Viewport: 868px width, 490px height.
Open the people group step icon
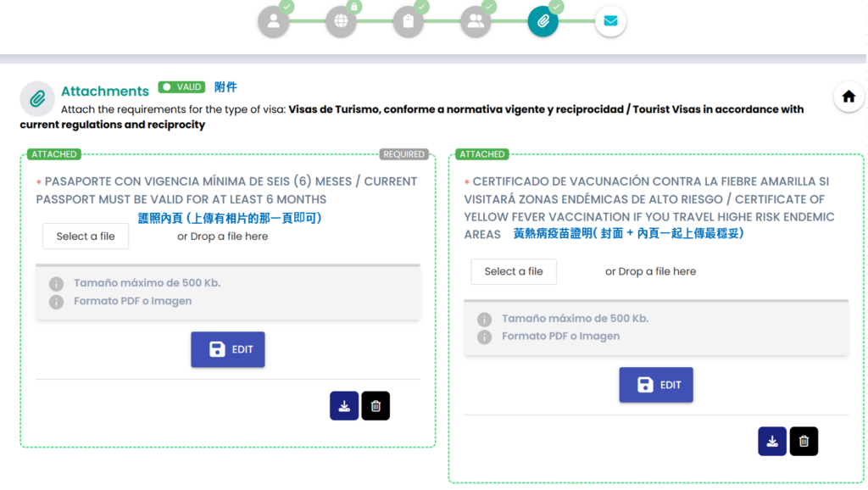pyautogui.click(x=476, y=22)
